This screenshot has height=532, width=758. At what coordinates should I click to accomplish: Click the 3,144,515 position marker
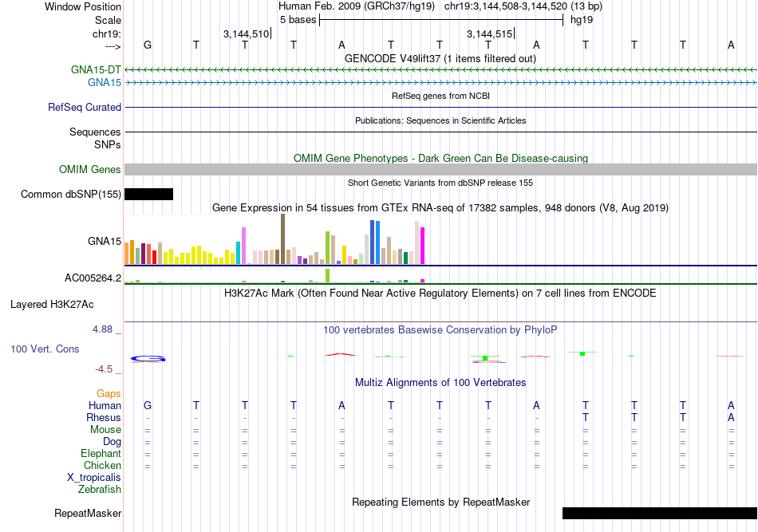point(490,33)
